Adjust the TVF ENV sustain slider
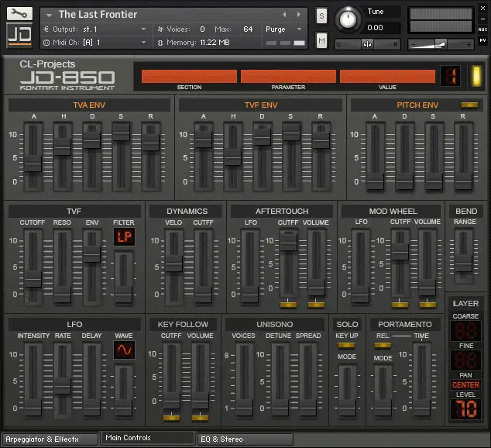Viewport: 491px width, 448px height. click(291, 133)
